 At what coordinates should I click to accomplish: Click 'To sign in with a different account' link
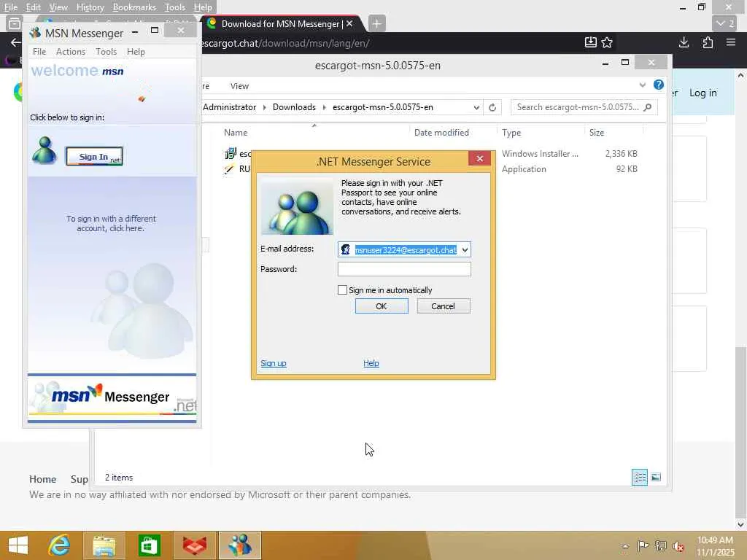(x=111, y=223)
